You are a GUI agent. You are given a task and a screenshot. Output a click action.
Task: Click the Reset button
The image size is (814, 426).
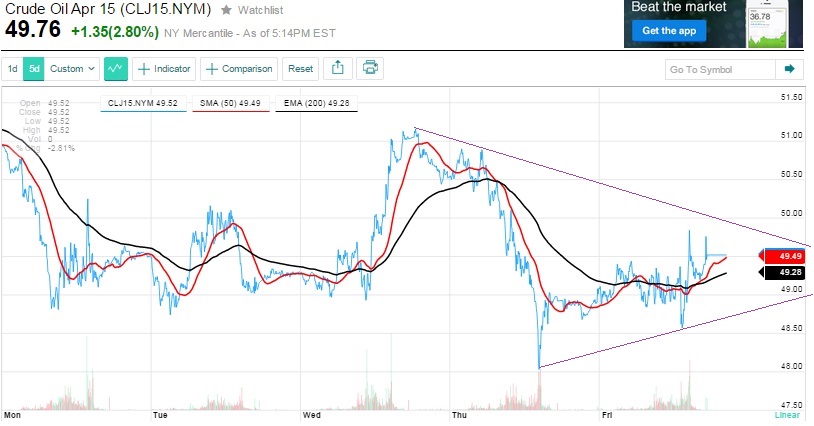pos(300,69)
